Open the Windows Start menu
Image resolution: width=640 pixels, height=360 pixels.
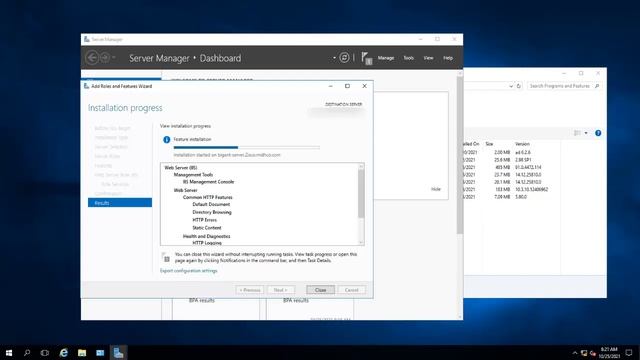[9, 353]
